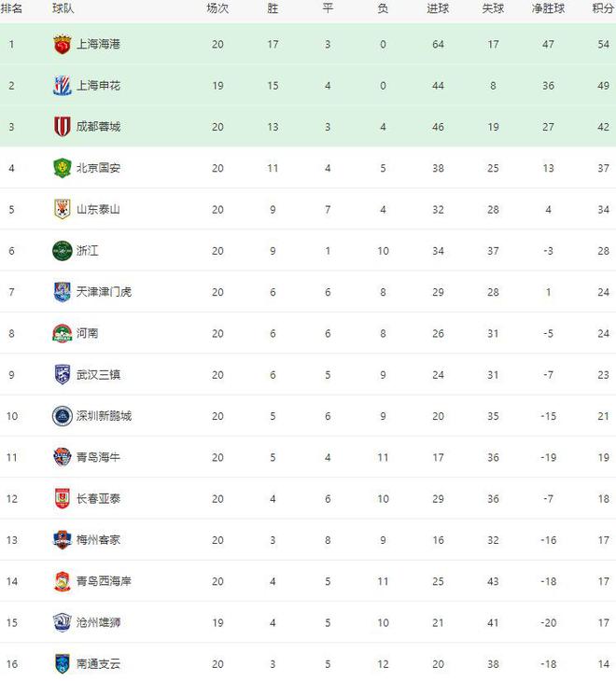Click the 南通支云 team badge
Viewport: 616px width, 681px height.
[x=63, y=664]
